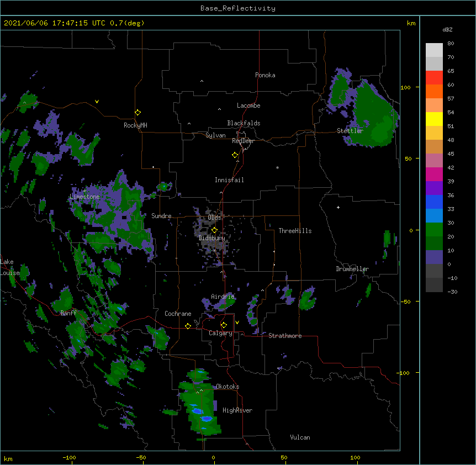
Task: Click the Cochrane town label
Action: [x=178, y=314]
